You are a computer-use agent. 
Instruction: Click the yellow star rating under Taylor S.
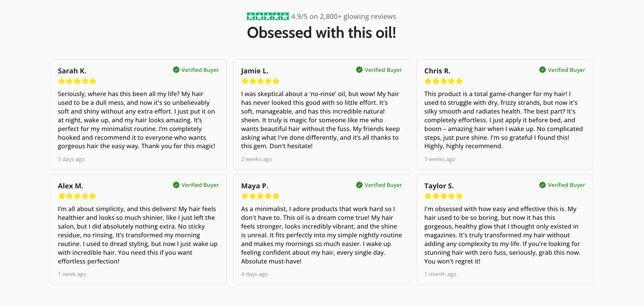coord(443,196)
